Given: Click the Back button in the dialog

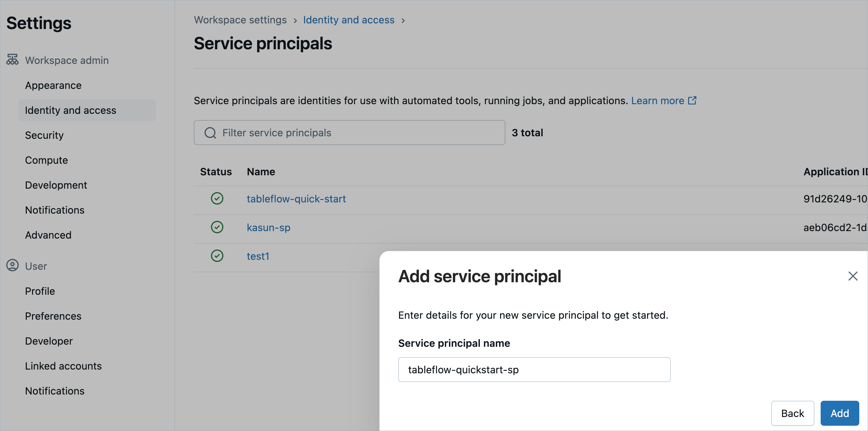Looking at the screenshot, I should [x=792, y=413].
